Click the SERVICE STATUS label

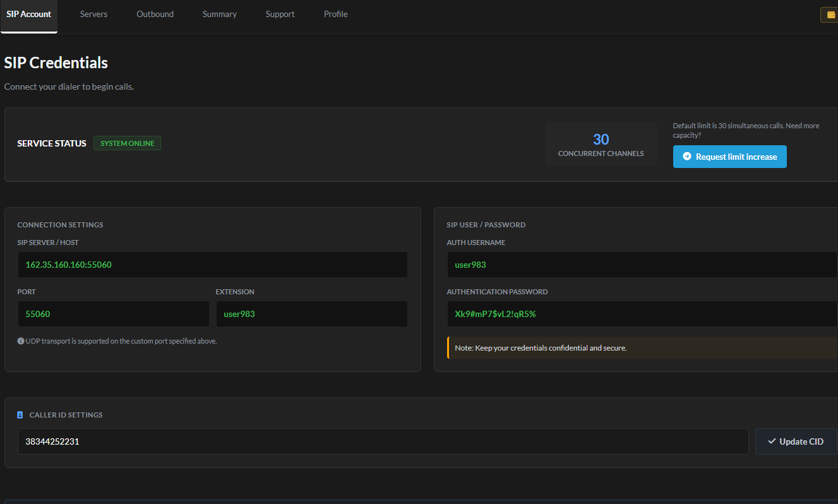52,143
